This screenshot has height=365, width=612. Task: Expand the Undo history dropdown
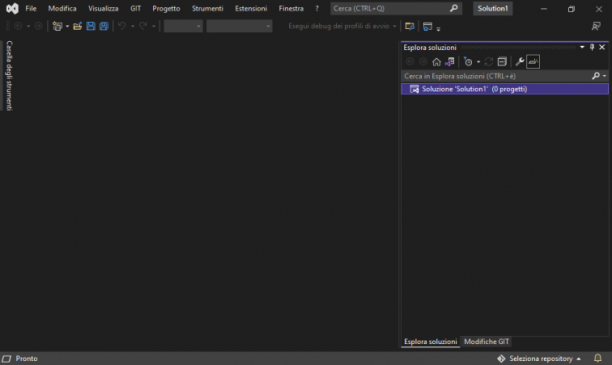tap(133, 27)
